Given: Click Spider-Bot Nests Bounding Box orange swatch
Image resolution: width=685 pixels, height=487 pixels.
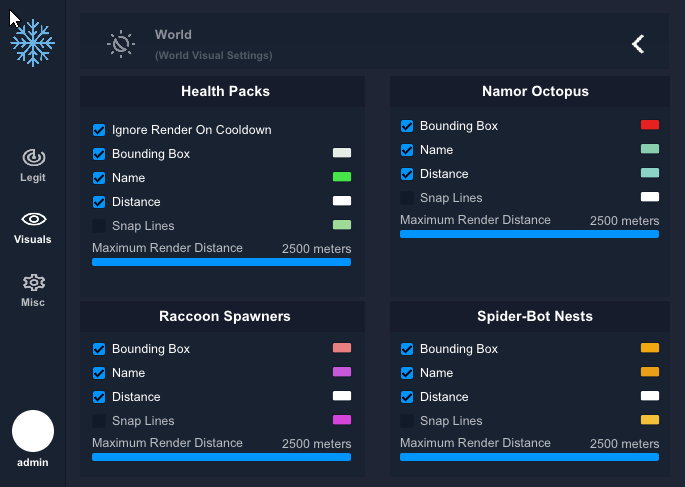Looking at the screenshot, I should [650, 348].
